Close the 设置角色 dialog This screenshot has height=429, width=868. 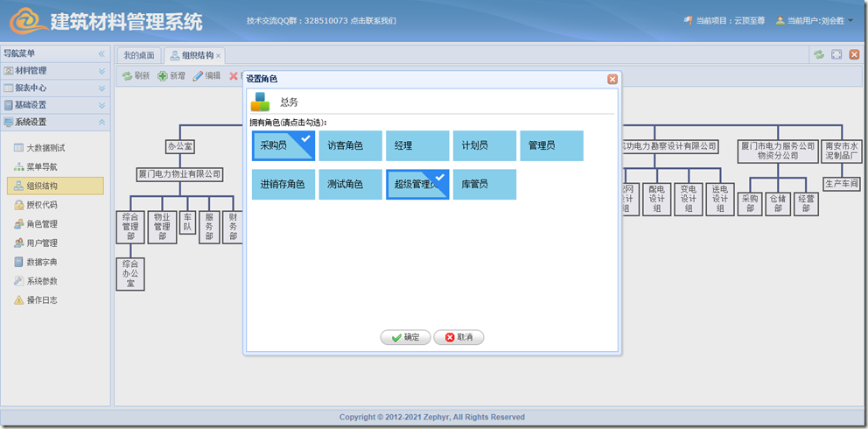point(612,79)
